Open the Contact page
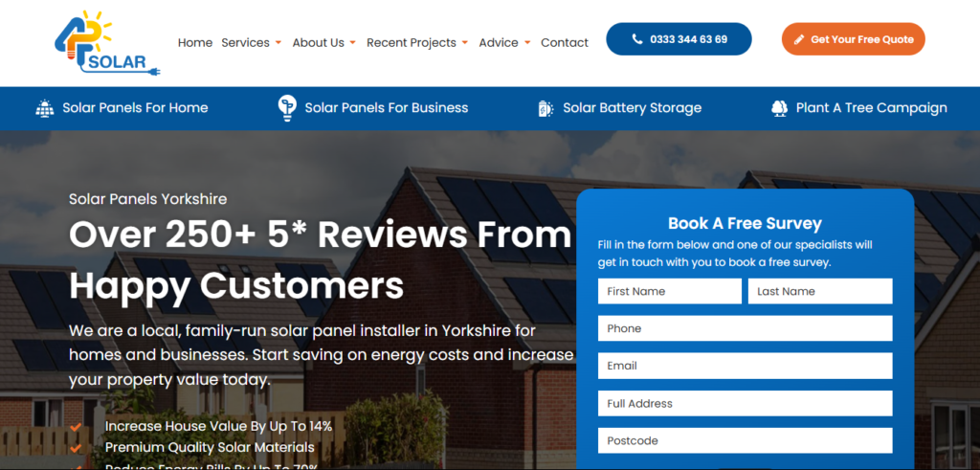 [565, 42]
